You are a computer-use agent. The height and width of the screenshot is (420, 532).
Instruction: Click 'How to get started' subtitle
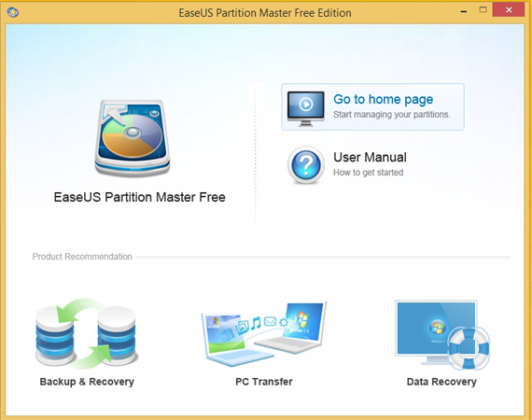(369, 173)
